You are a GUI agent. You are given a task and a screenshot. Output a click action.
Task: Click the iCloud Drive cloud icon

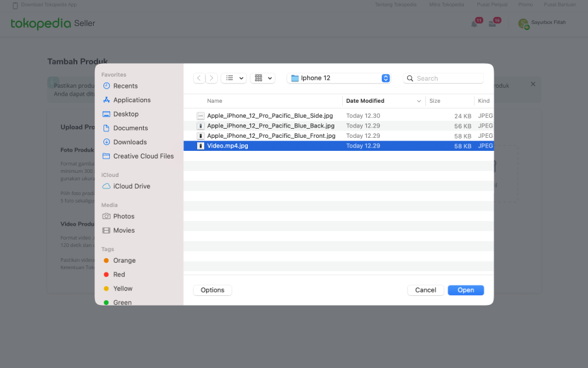pyautogui.click(x=107, y=186)
